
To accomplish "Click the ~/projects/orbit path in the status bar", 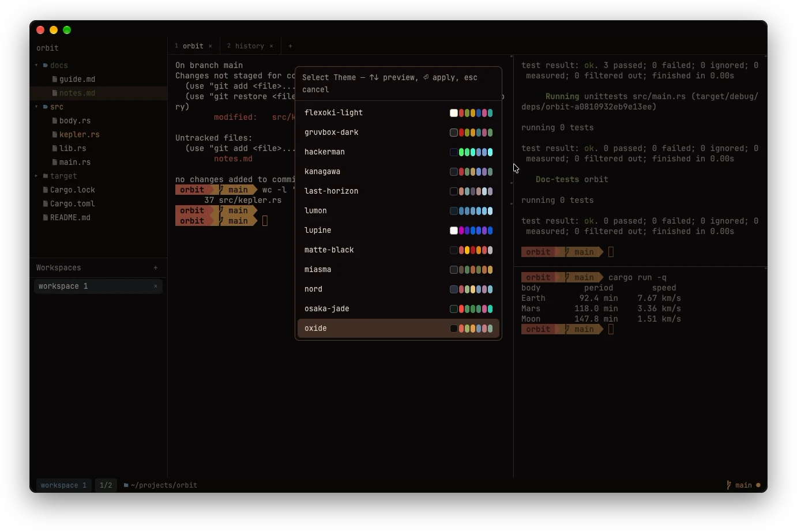I will 164,485.
